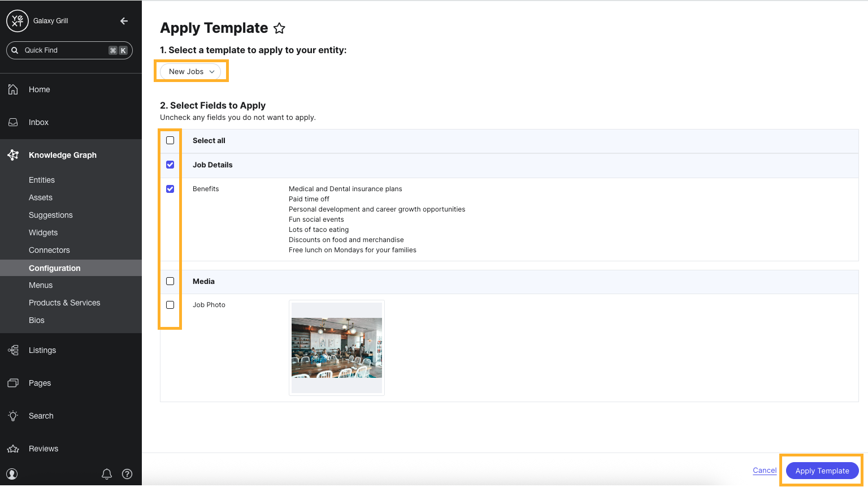
Task: Click the user avatar icon
Action: click(12, 474)
